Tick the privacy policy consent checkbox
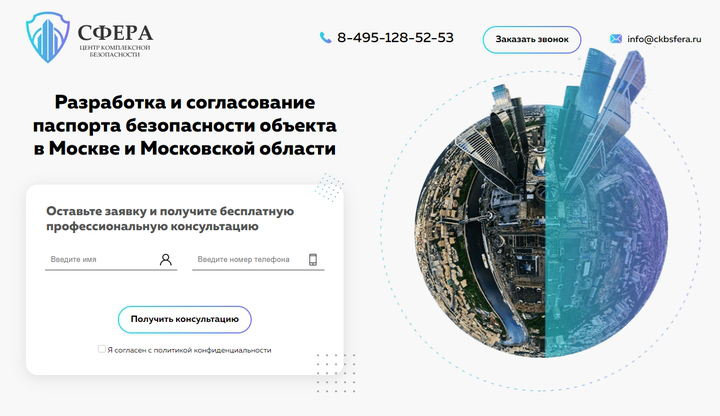 101,349
